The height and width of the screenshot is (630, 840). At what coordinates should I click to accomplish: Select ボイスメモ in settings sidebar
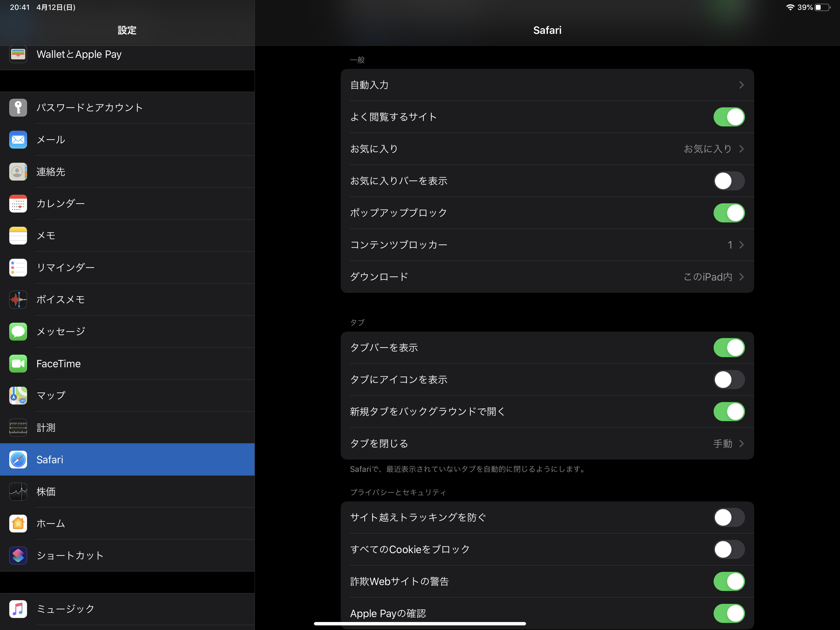127,299
